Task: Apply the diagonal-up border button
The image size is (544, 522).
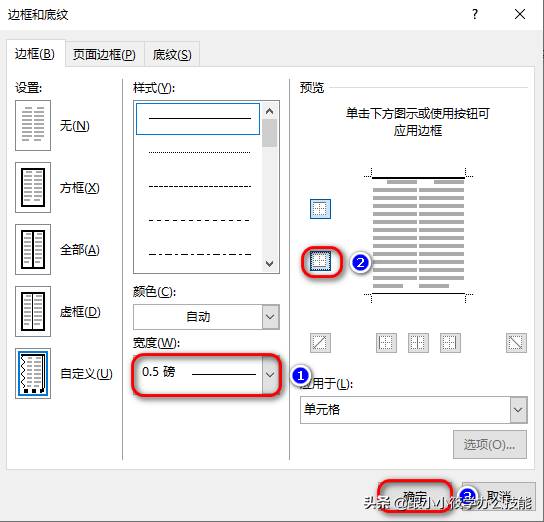Action: 320,343
